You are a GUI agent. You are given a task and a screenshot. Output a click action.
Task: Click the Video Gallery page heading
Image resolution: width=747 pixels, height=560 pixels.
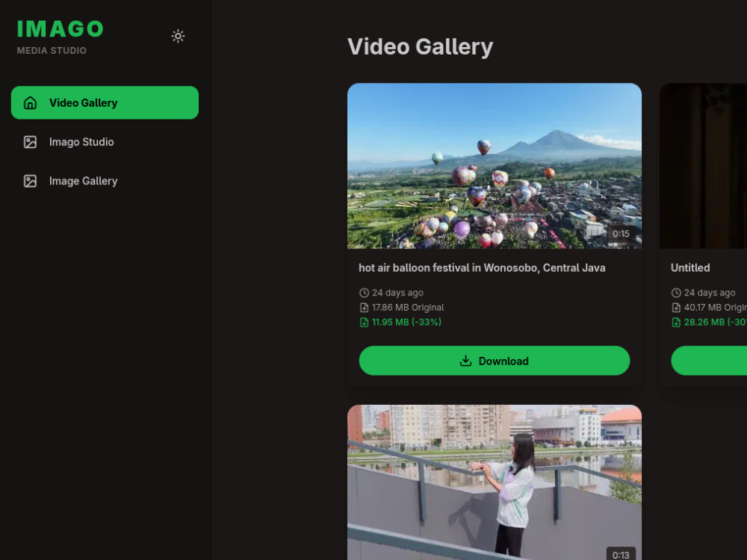[x=420, y=46]
